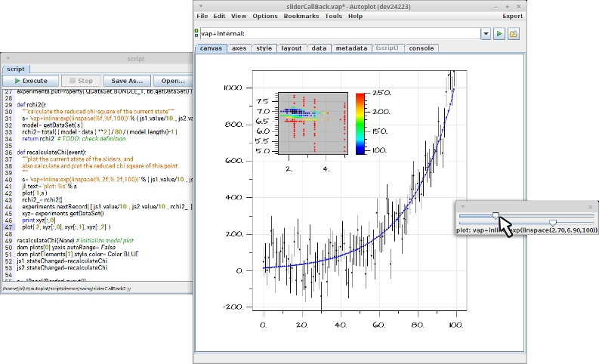Close the slider panel
Viewport: 599px width, 364px height.
(x=590, y=207)
